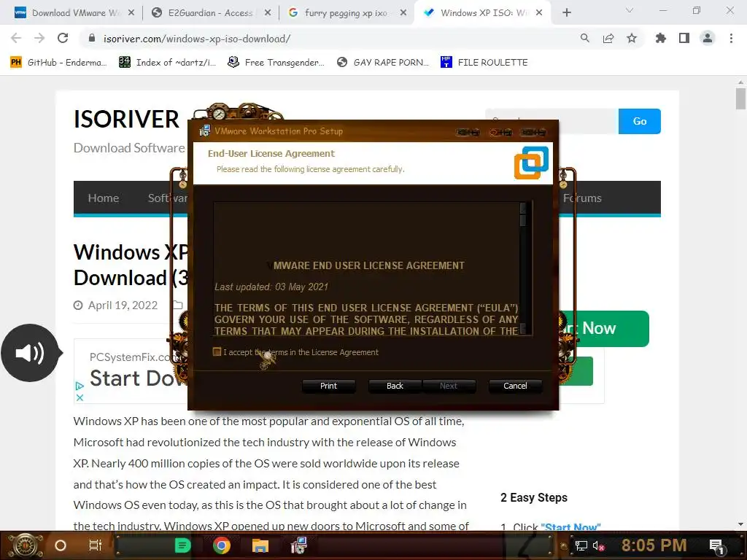
Task: Bookmark this page with the star icon
Action: click(x=632, y=38)
